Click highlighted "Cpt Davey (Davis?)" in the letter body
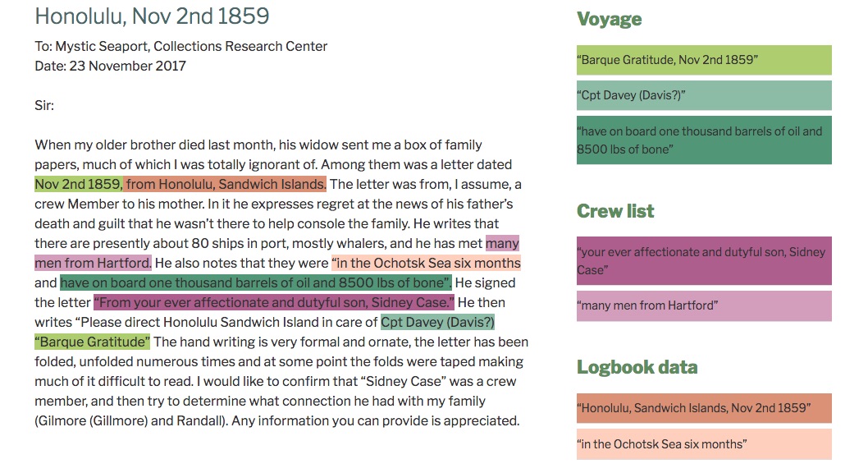868x473 pixels. pyautogui.click(x=437, y=322)
